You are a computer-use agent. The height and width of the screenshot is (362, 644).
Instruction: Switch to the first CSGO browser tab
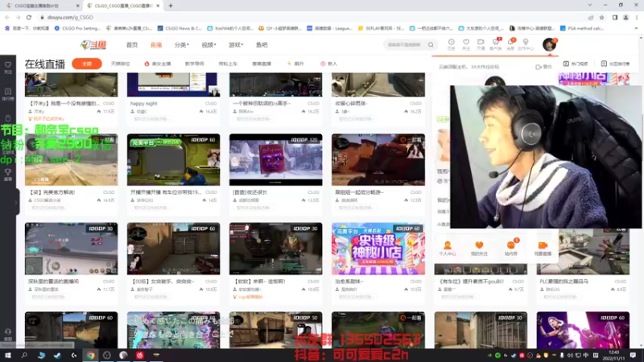[43, 6]
